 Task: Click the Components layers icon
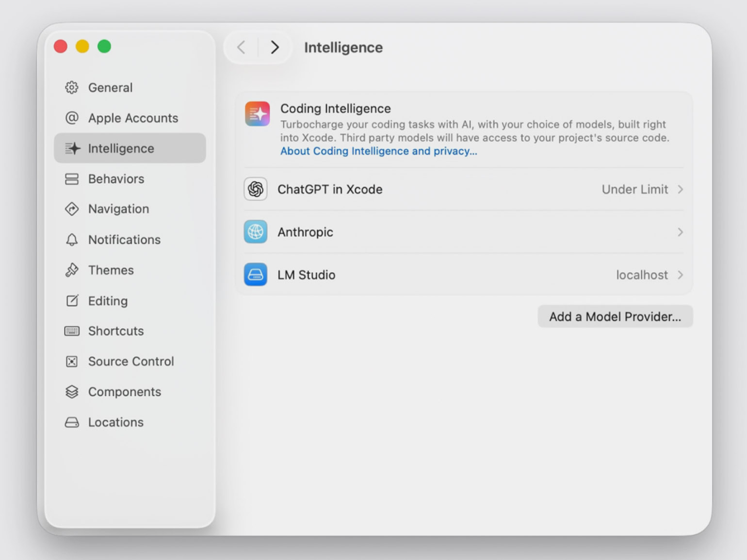72,392
